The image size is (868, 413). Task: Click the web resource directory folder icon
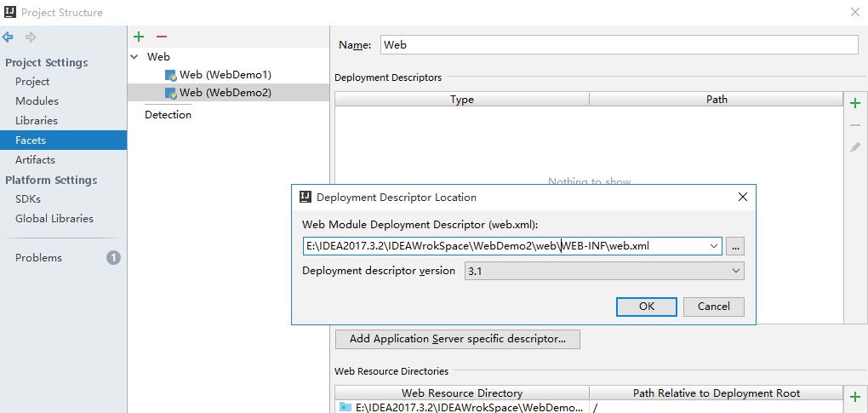(x=345, y=407)
